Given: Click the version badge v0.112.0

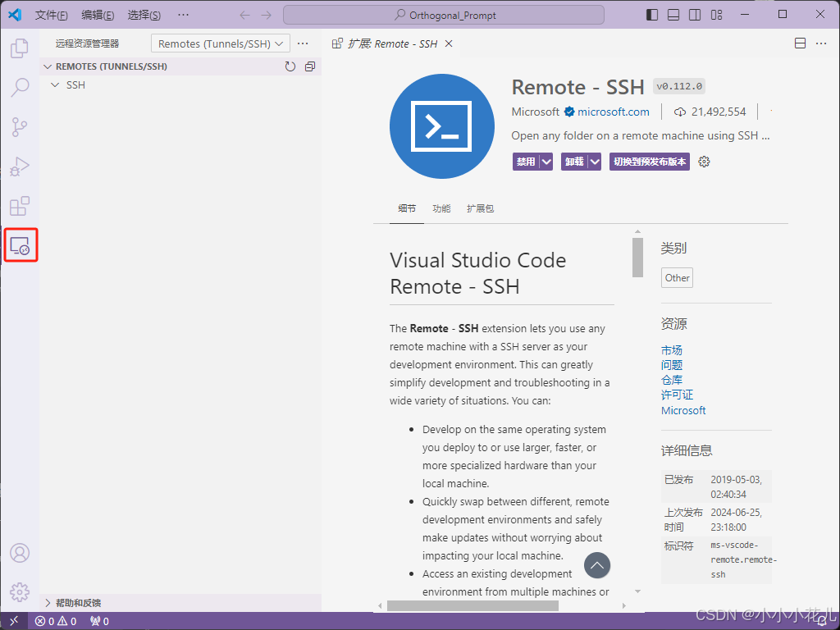Looking at the screenshot, I should pyautogui.click(x=678, y=86).
